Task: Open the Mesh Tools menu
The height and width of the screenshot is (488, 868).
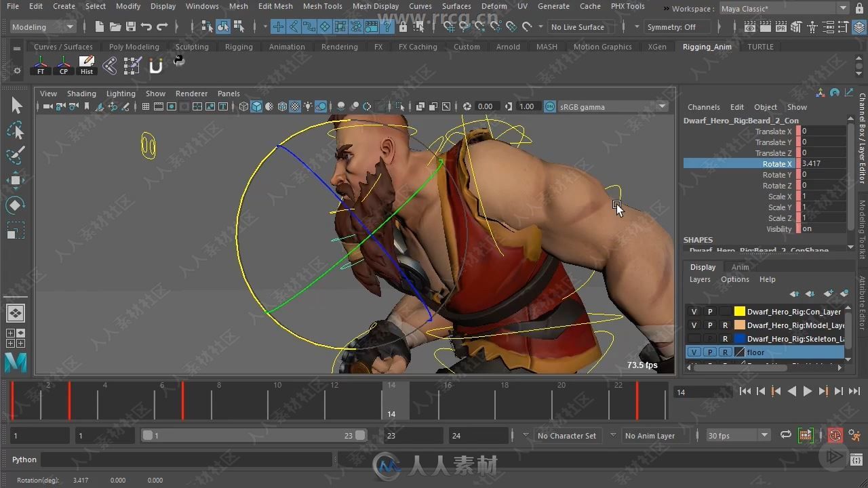Action: pyautogui.click(x=322, y=6)
